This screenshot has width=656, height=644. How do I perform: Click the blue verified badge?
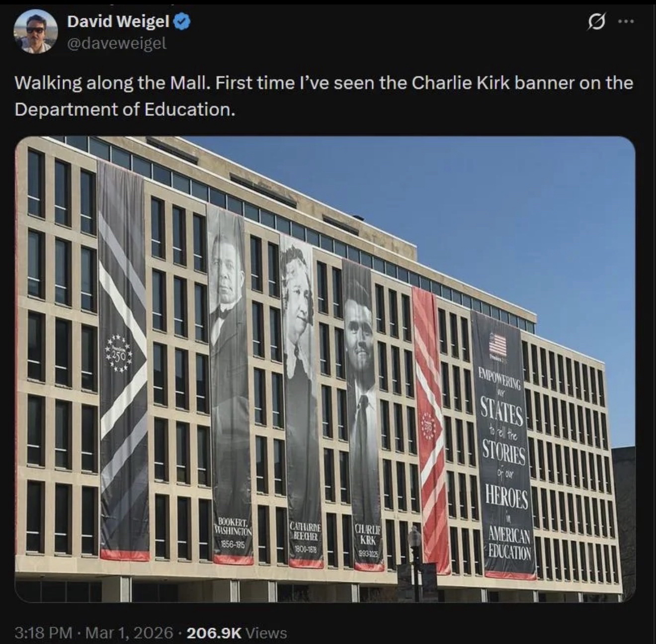[180, 21]
